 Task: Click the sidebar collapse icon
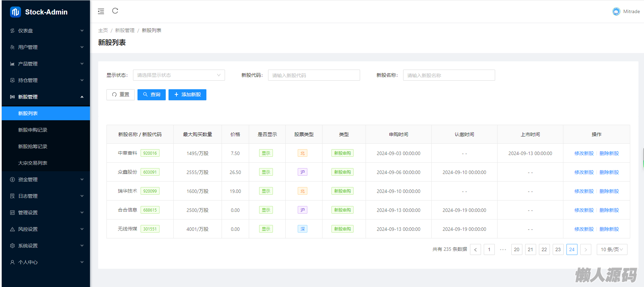pyautogui.click(x=101, y=11)
